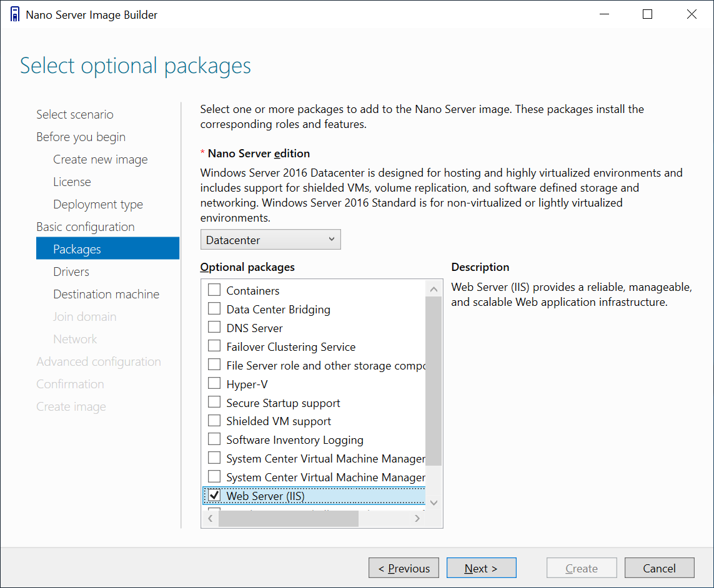The image size is (714, 588).
Task: Uncheck the Web Server (IIS) package
Action: pos(214,496)
